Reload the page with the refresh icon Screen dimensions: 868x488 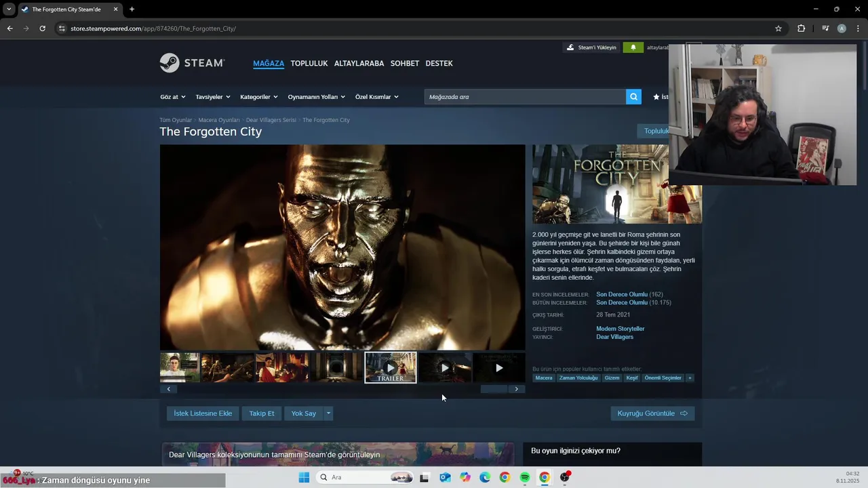pos(42,28)
